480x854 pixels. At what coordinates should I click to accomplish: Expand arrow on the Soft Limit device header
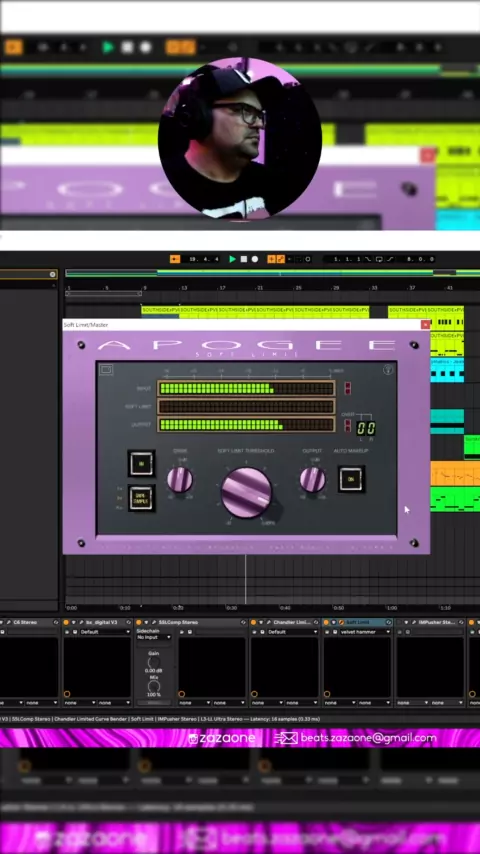[x=334, y=622]
